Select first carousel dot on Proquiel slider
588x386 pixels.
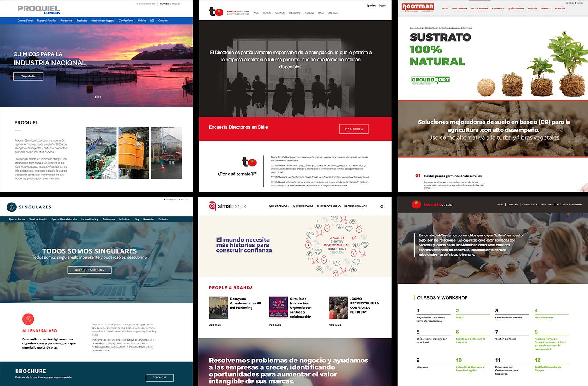(x=96, y=97)
